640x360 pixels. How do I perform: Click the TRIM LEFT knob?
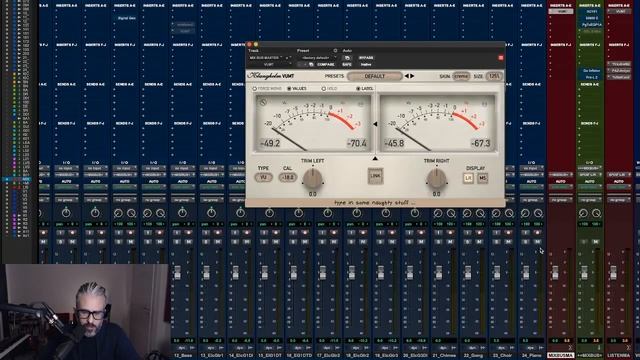click(313, 178)
